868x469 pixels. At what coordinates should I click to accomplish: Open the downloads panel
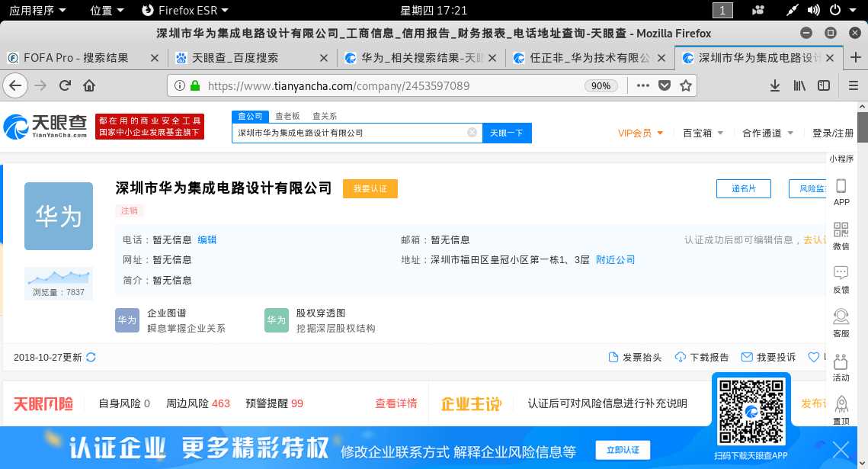click(775, 85)
